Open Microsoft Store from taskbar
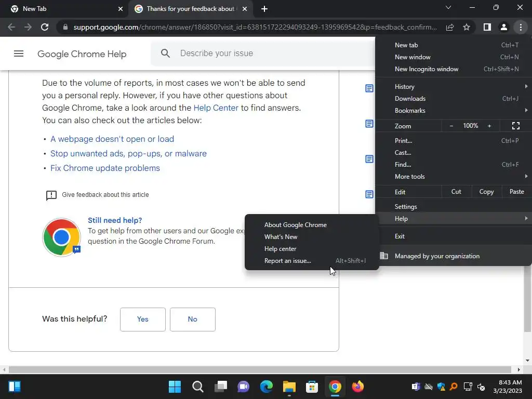 [x=312, y=387]
